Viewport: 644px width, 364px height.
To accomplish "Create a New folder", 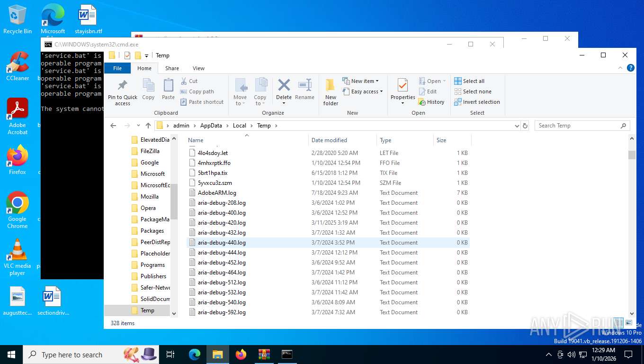I will [x=331, y=92].
